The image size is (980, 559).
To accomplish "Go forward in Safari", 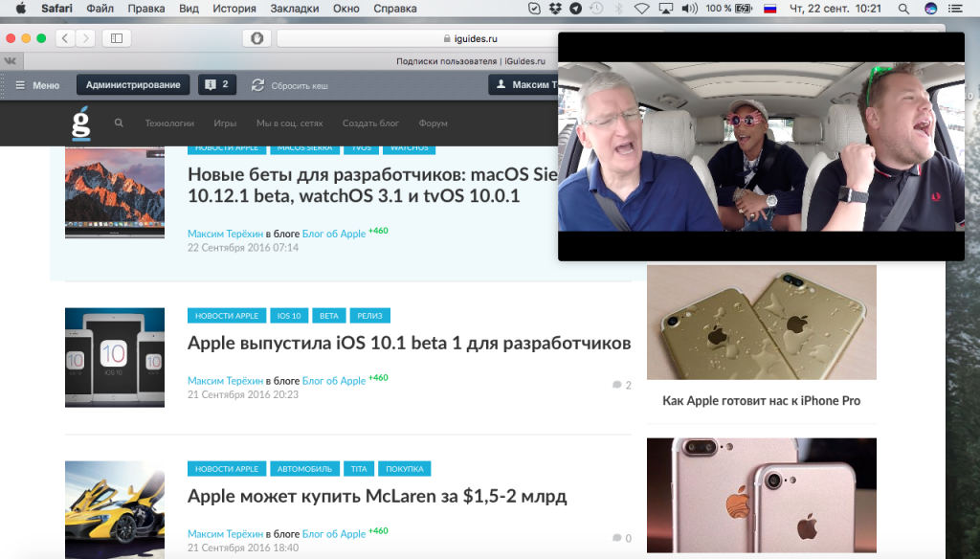I will (x=85, y=38).
